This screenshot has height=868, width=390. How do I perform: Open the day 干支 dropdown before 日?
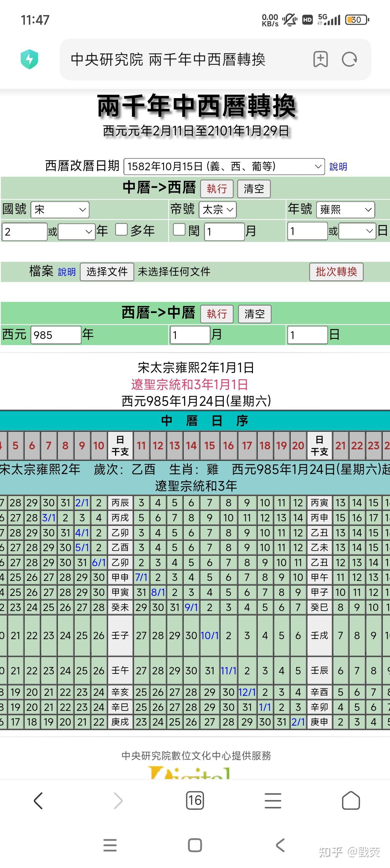click(357, 231)
